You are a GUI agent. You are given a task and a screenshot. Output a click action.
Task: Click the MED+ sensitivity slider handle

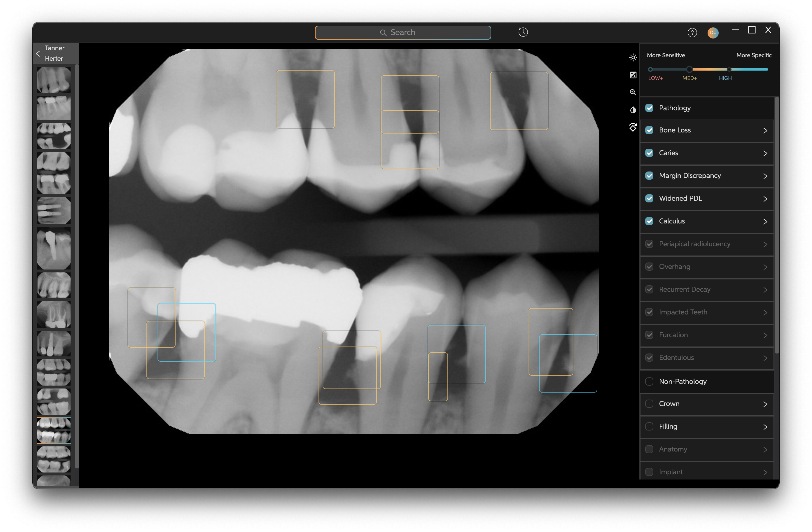point(689,69)
